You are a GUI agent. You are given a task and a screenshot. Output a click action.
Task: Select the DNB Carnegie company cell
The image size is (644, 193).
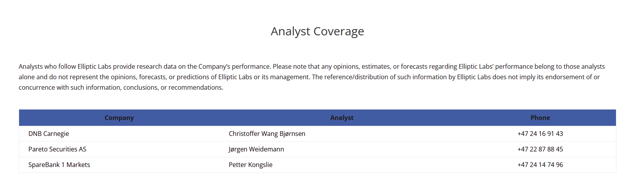coord(49,134)
